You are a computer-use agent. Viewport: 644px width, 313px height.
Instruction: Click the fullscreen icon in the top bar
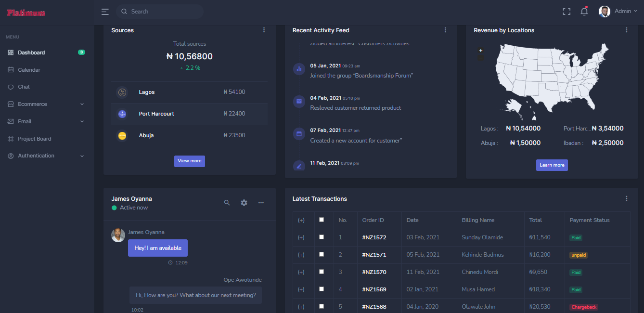(567, 11)
